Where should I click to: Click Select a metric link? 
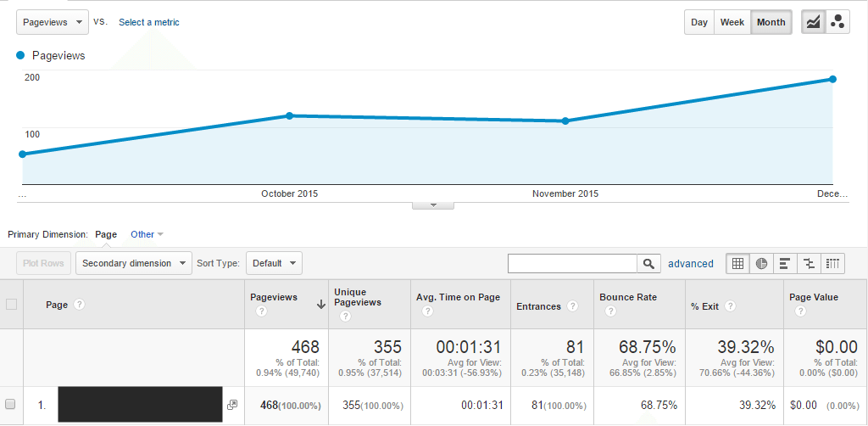pyautogui.click(x=148, y=22)
